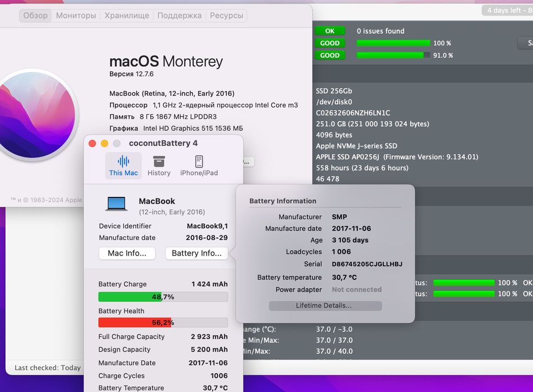This screenshot has width=533, height=392.
Task: Open the Мониторы tab
Action: point(76,16)
